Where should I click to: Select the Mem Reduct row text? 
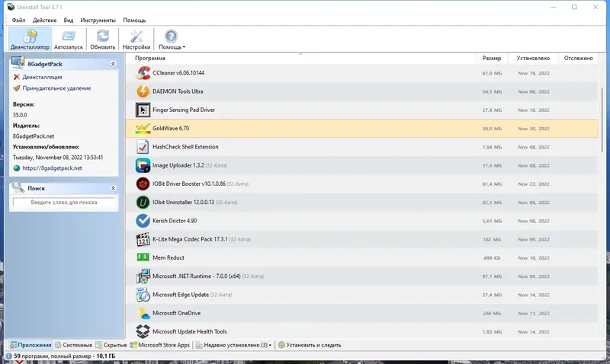[x=169, y=257]
